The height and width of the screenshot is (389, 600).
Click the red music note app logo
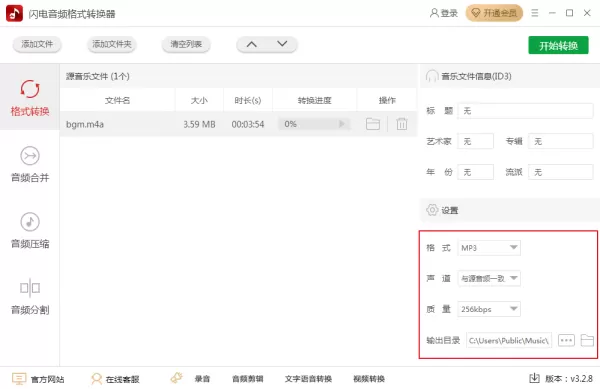coord(15,14)
